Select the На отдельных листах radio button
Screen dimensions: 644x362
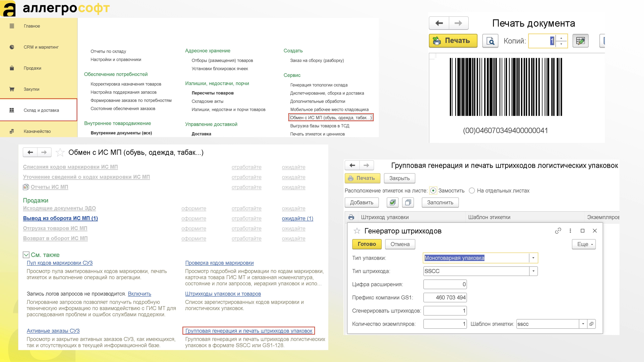[x=472, y=191]
